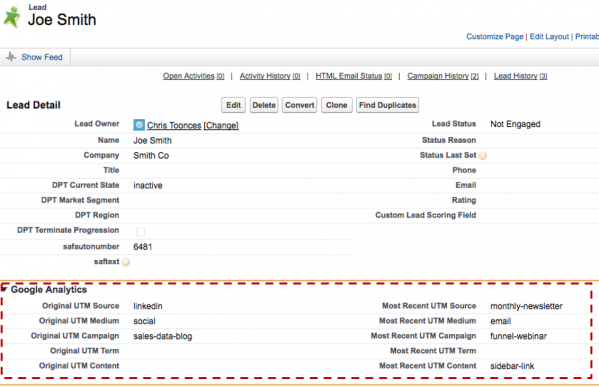Jump to Campaign History related list
Image resolution: width=599 pixels, height=387 pixels.
tap(443, 76)
